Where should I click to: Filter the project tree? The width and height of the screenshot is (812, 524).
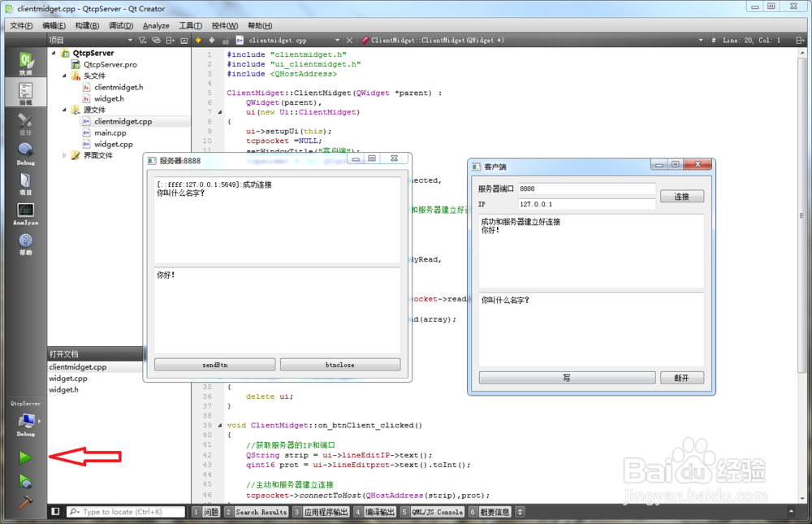(x=142, y=41)
